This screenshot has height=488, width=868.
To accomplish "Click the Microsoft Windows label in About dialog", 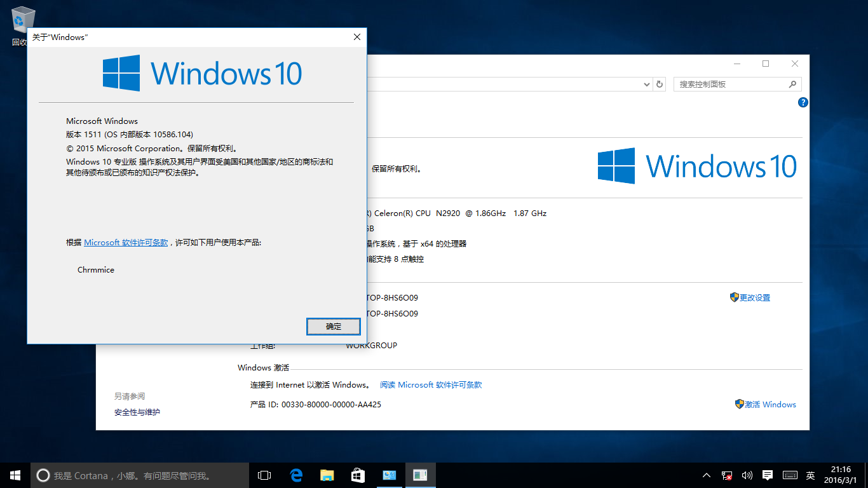I will coord(102,121).
